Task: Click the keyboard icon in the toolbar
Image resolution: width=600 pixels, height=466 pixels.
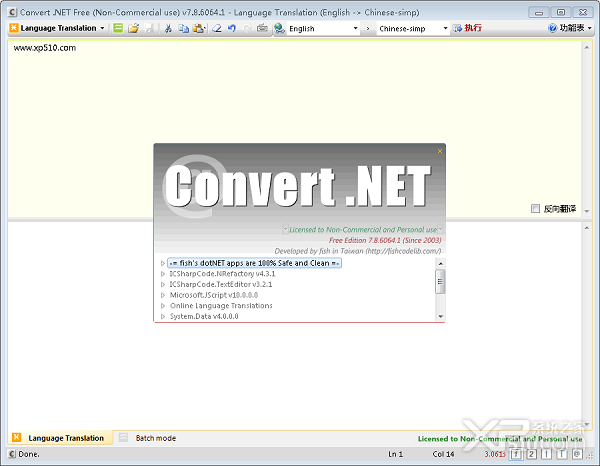Action: coord(262,28)
